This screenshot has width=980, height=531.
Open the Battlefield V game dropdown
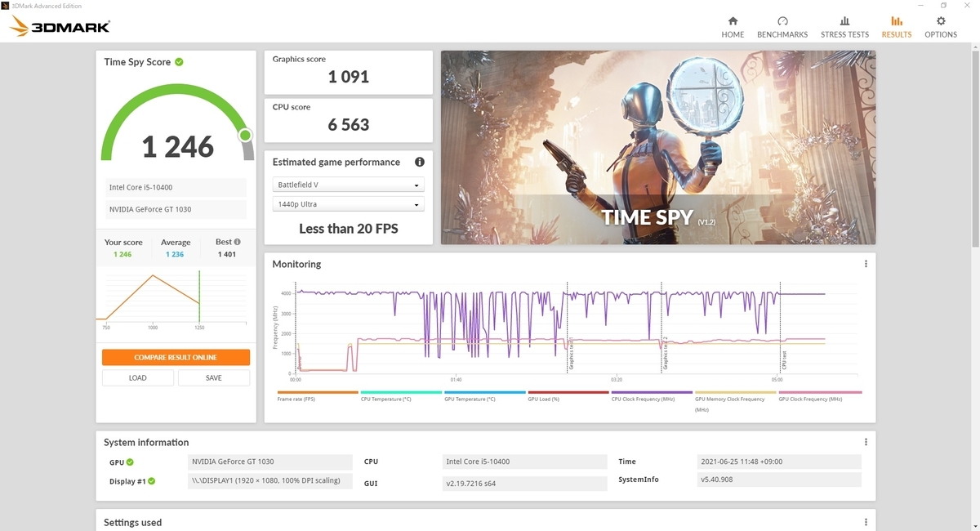click(348, 185)
